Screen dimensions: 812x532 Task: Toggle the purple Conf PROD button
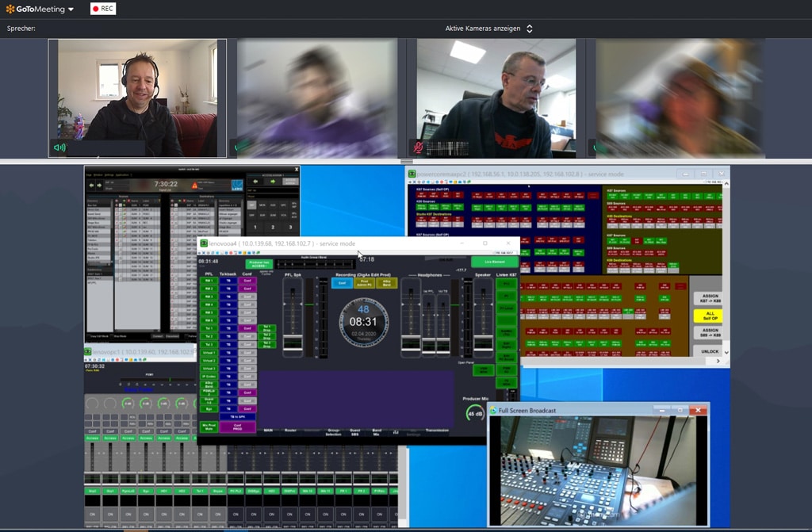click(238, 427)
